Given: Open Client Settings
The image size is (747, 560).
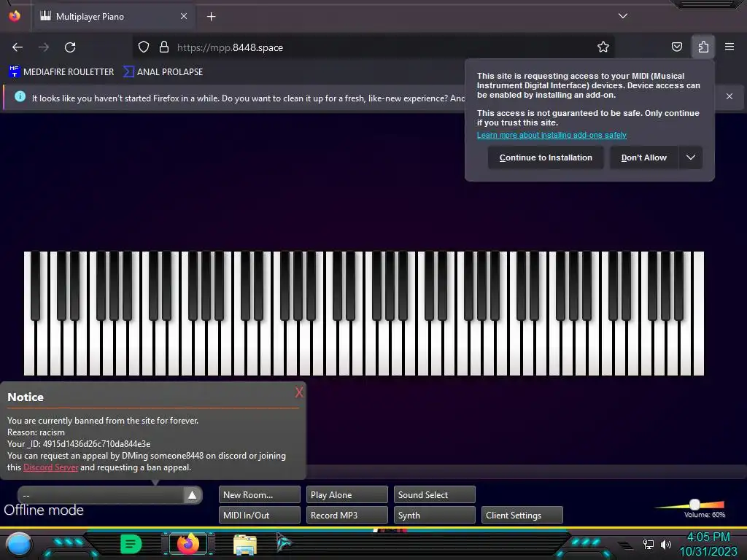Looking at the screenshot, I should pos(522,515).
